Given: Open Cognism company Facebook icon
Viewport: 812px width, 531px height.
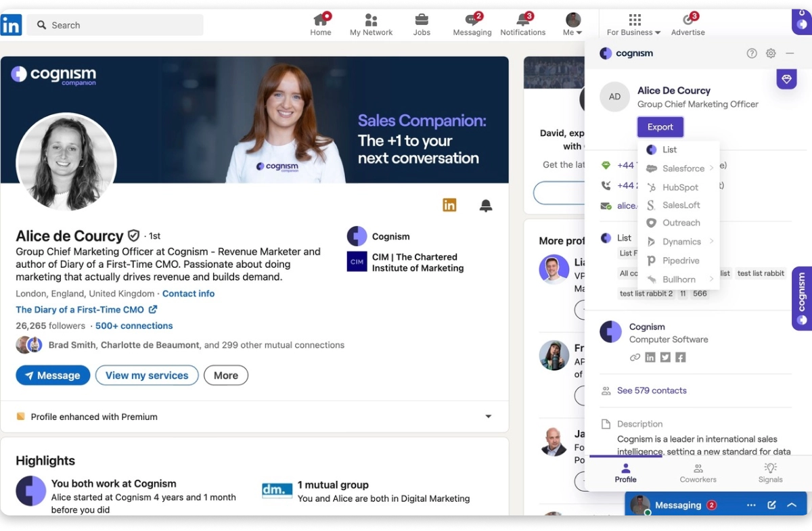Looking at the screenshot, I should coord(681,357).
